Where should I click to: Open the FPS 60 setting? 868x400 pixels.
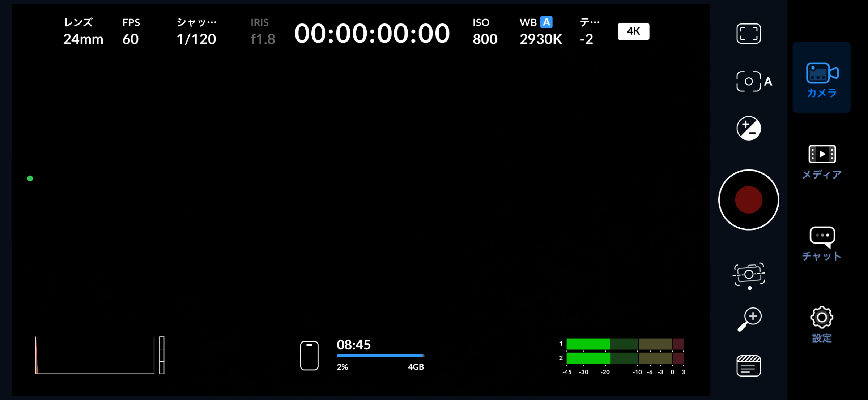click(x=131, y=32)
